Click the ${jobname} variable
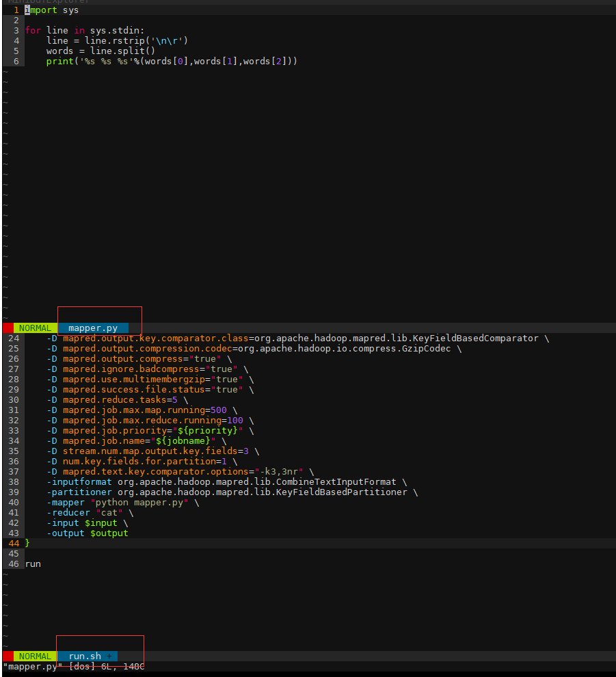The height and width of the screenshot is (677, 616). pos(183,441)
